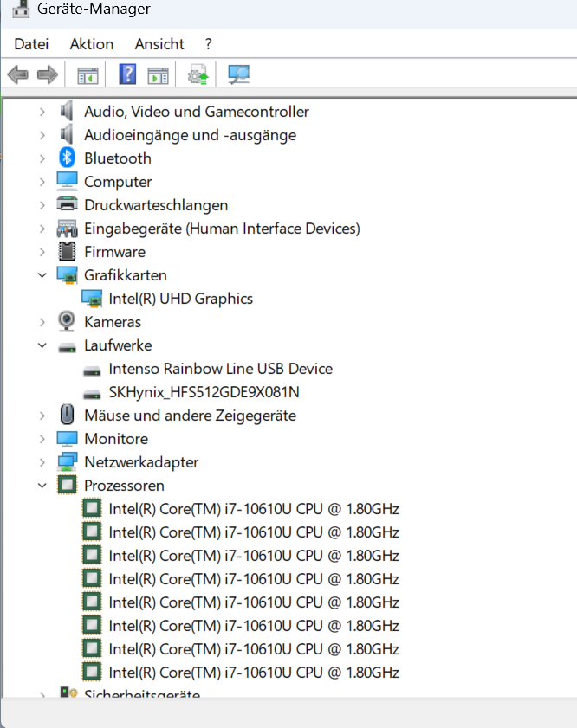Select the Kameras label
The height and width of the screenshot is (728, 577).
pos(113,322)
